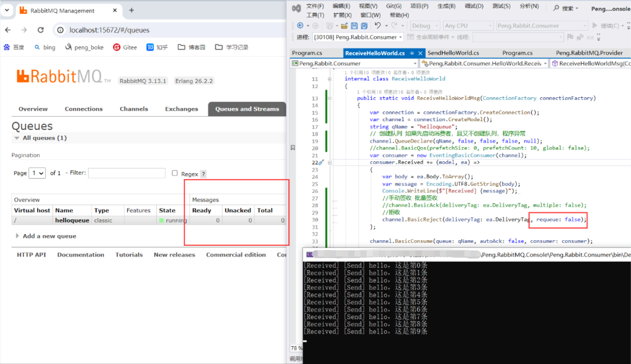
Task: Click the Visual Studio navigate backward icon
Action: 300,26
